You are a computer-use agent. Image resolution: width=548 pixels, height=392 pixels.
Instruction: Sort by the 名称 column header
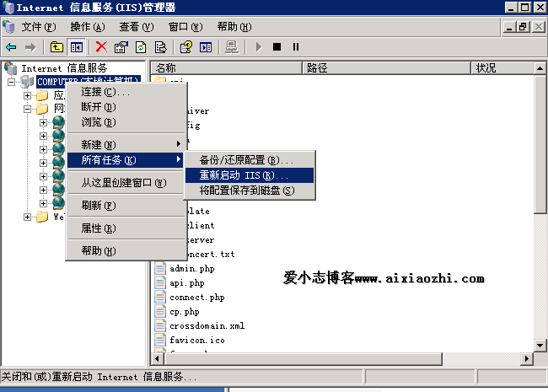226,67
